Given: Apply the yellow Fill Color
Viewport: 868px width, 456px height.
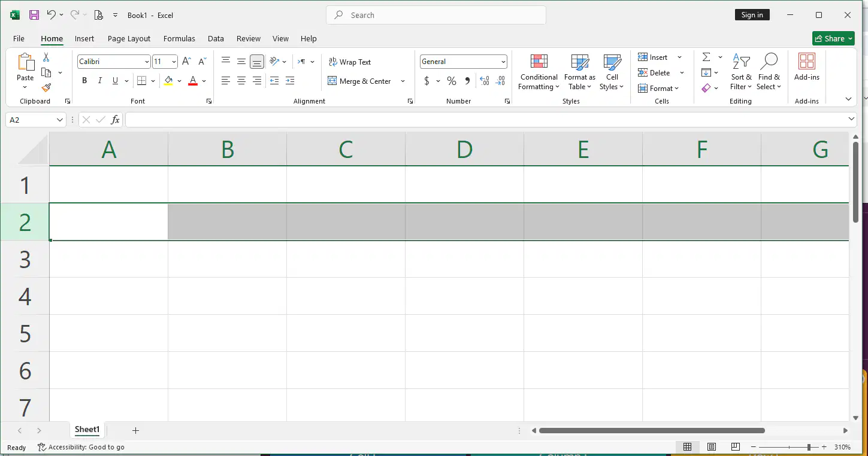Looking at the screenshot, I should tap(168, 81).
